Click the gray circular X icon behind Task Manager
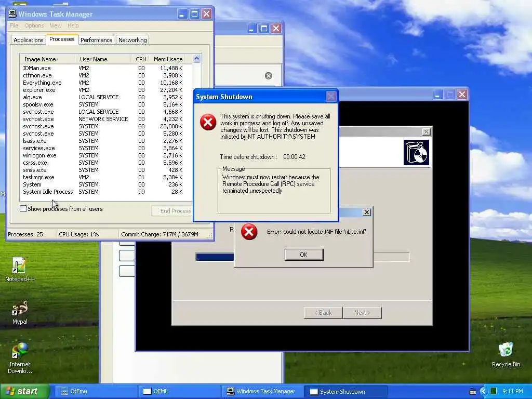The image size is (532, 399). (269, 76)
